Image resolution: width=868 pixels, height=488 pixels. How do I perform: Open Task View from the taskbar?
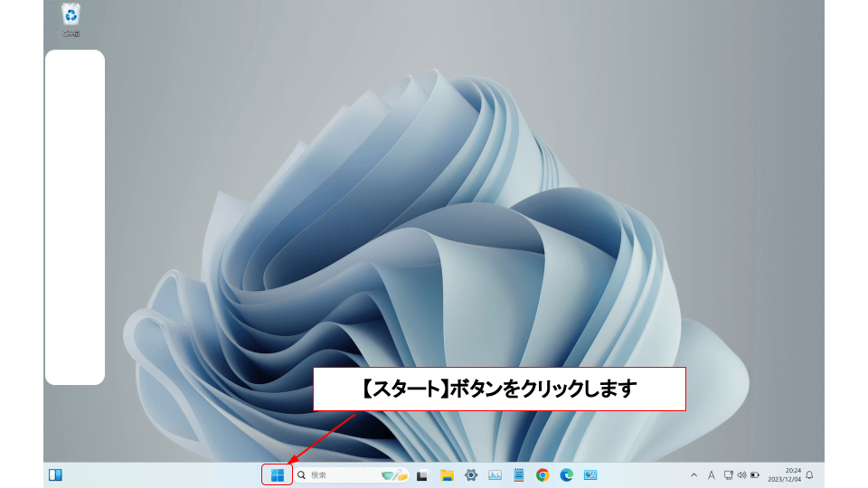421,474
